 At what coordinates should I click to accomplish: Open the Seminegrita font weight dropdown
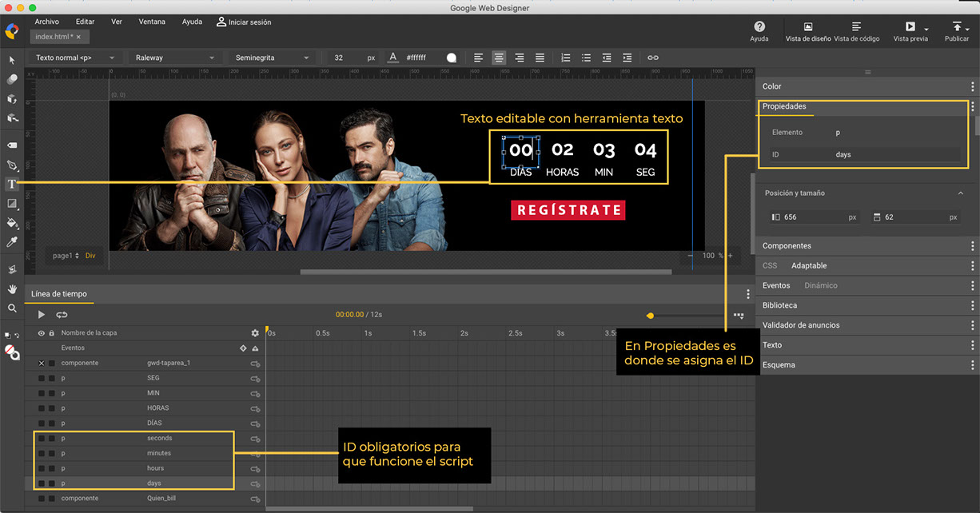(272, 58)
